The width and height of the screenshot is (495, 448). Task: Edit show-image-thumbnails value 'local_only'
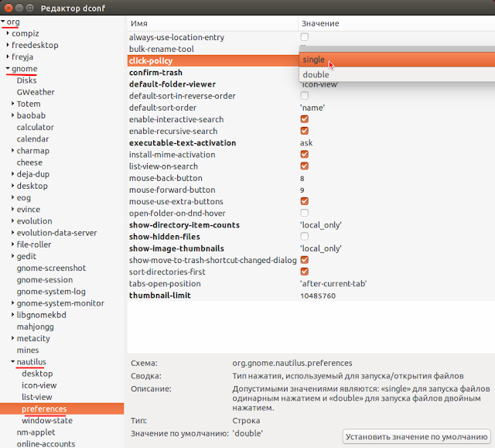321,248
